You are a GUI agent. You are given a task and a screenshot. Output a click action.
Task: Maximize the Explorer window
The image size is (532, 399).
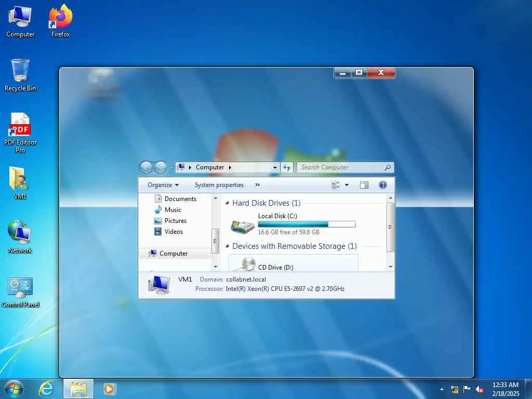tap(359, 72)
